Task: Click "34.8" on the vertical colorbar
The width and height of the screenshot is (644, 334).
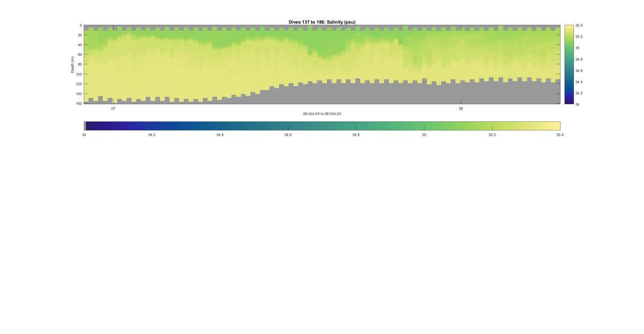Action: coord(579,59)
